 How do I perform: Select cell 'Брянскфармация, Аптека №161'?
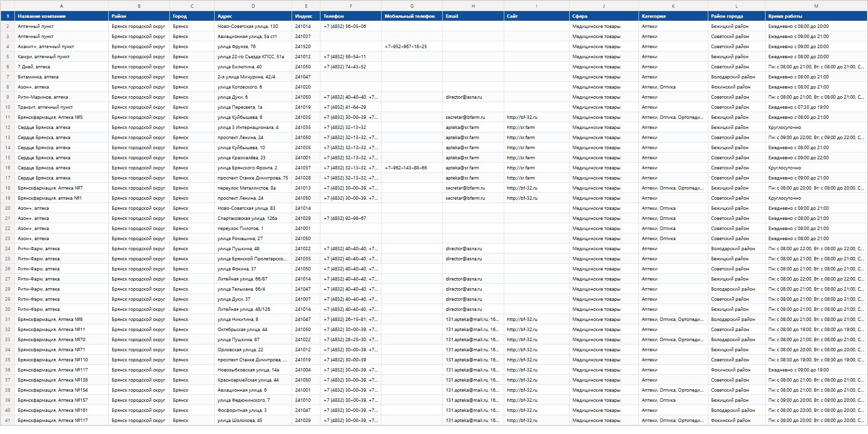tap(62, 410)
